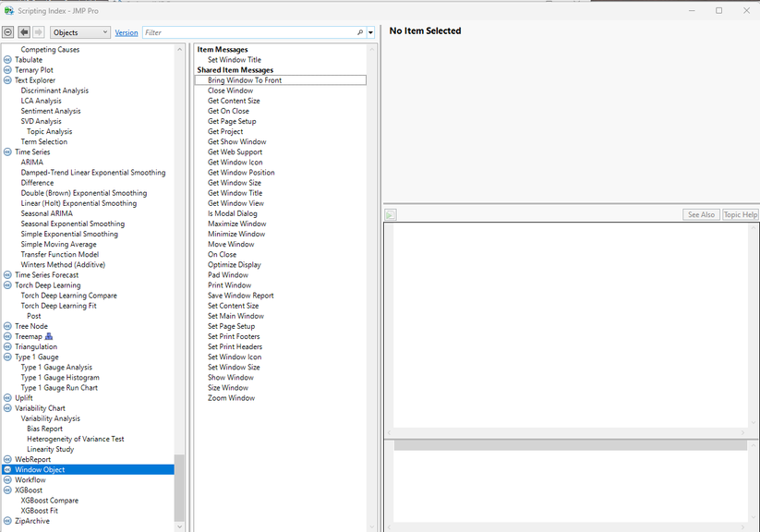Viewport: 760px width, 532px height.
Task: Select Torch Deep Learning Fit item
Action: (59, 306)
